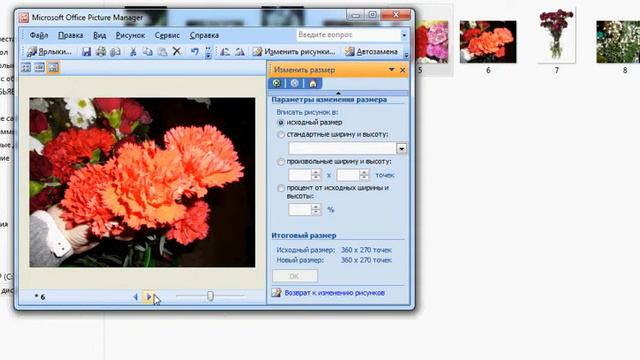Image resolution: width=640 pixels, height=360 pixels.
Task: Select процент от исходных ширины option
Action: [x=280, y=189]
